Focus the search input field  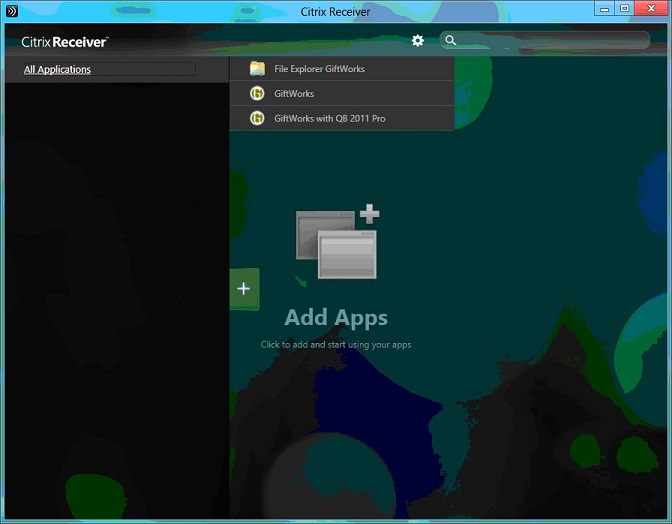pos(545,40)
